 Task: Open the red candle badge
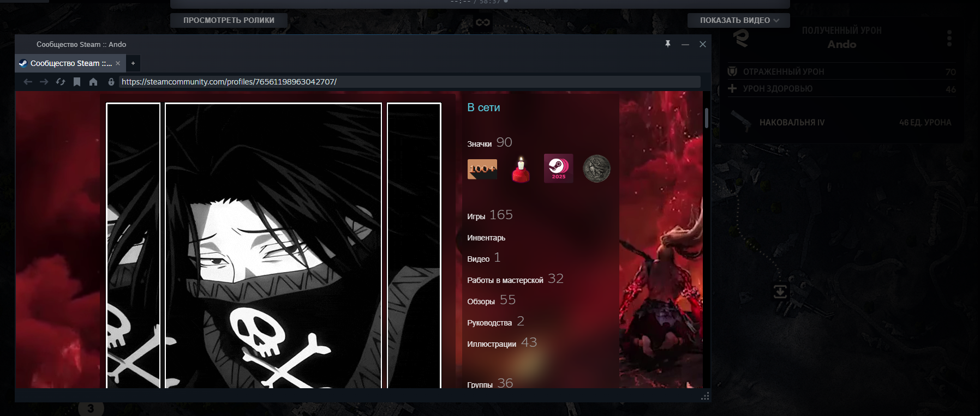(x=521, y=169)
